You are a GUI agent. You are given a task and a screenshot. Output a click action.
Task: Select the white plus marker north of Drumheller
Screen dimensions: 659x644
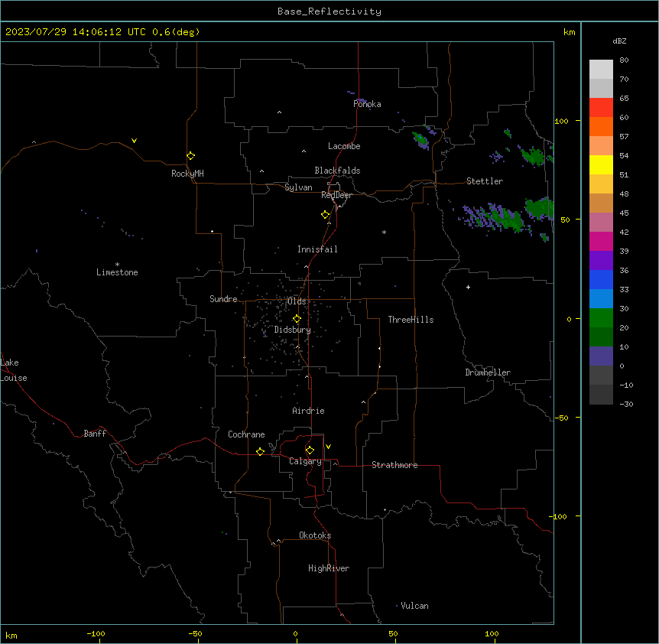[x=468, y=287]
